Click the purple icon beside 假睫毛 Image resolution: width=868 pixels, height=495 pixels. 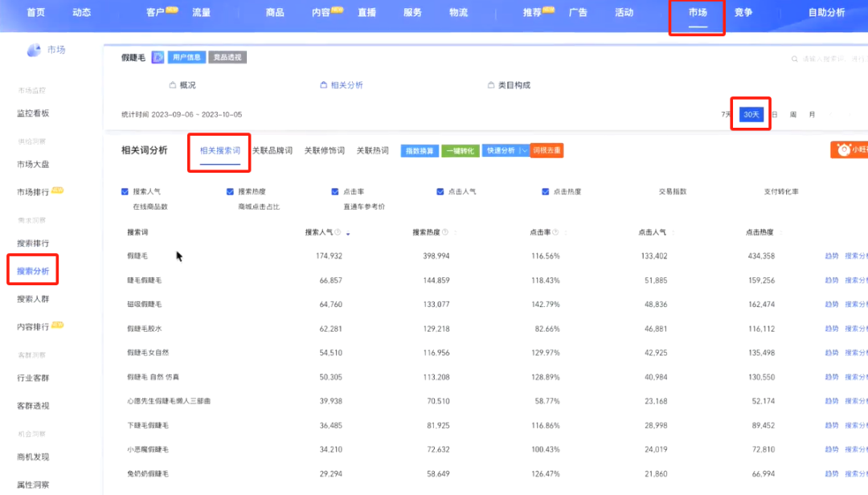point(158,58)
